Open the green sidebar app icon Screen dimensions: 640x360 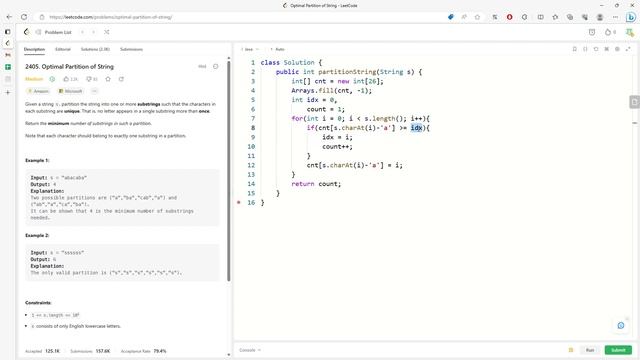click(8, 67)
